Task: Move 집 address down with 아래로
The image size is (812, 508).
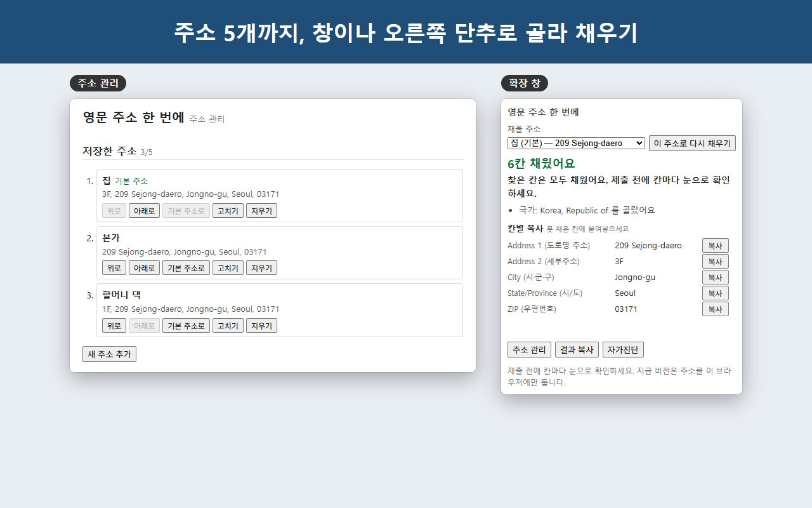Action: [144, 211]
